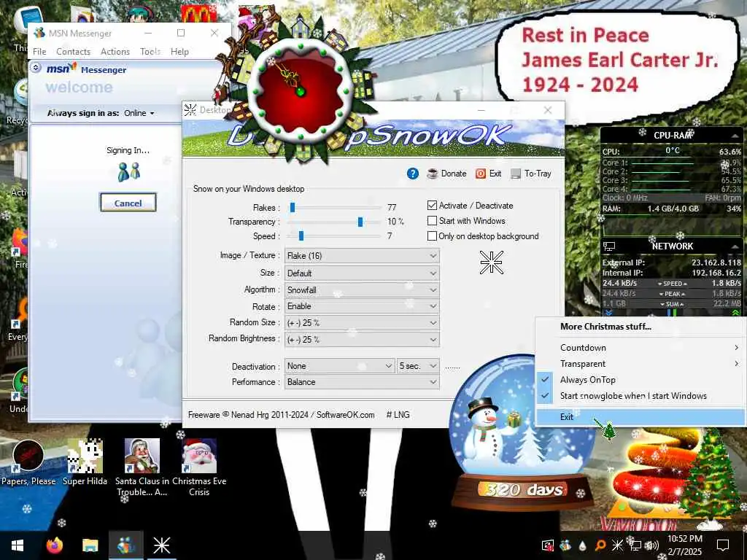Open the Always sign in as Online dropdown

139,113
